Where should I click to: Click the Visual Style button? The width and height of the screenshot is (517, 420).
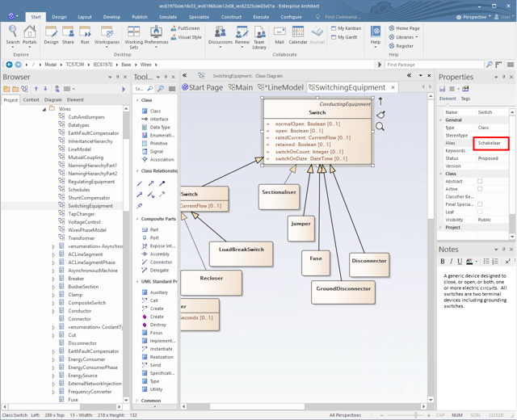(x=187, y=37)
